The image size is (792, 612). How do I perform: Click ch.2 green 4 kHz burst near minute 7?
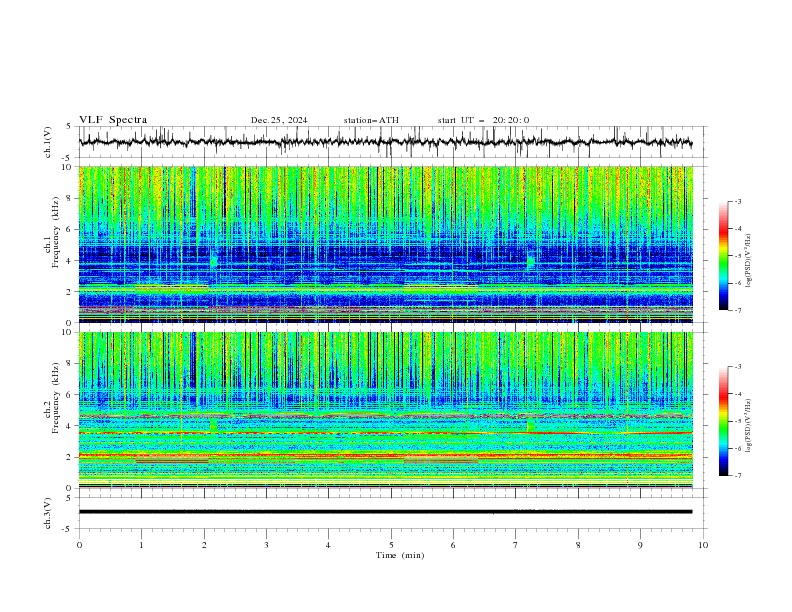tap(530, 425)
